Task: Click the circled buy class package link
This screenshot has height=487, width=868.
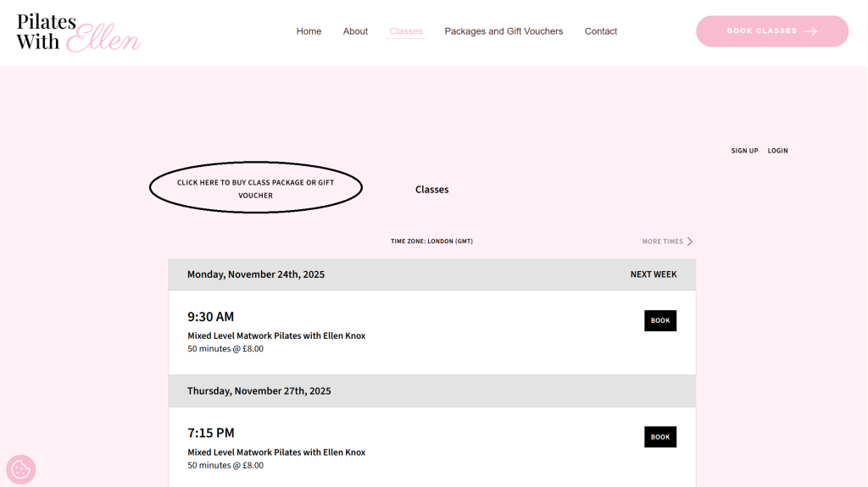Action: (255, 188)
